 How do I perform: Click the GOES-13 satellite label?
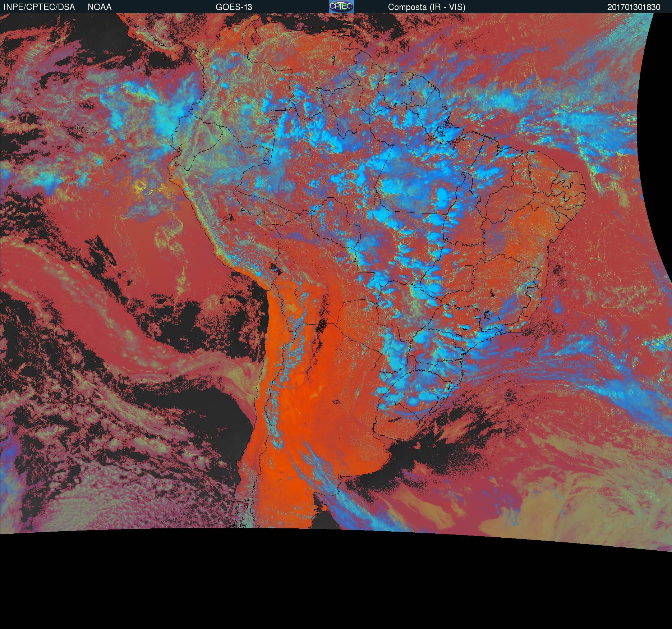click(x=234, y=7)
